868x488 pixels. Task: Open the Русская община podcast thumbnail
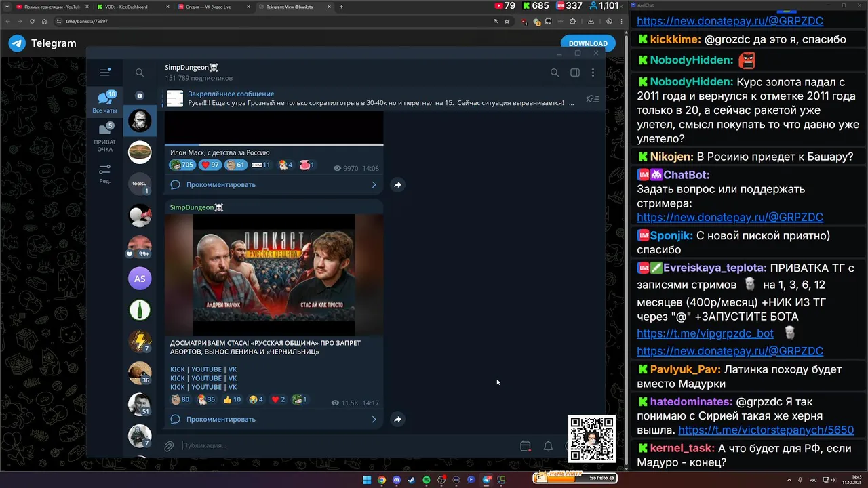coord(274,275)
